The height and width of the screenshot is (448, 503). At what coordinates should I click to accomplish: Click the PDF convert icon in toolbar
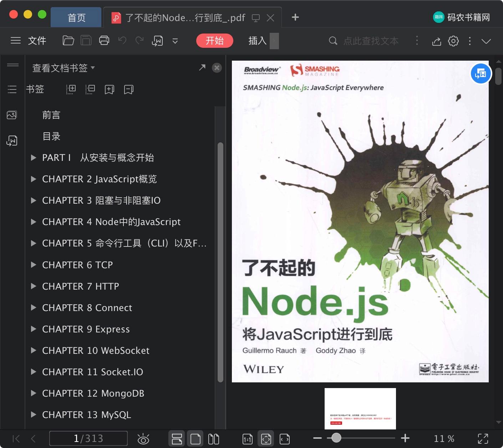click(x=157, y=41)
